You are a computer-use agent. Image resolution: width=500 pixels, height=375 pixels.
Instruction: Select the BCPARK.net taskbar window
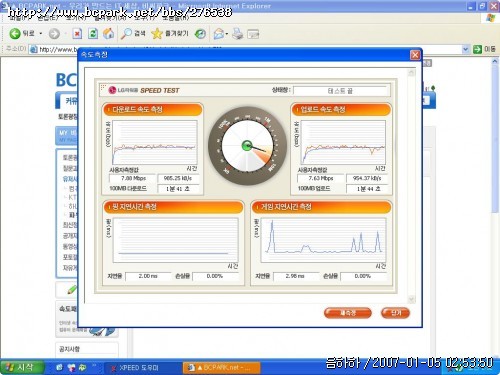point(222,368)
